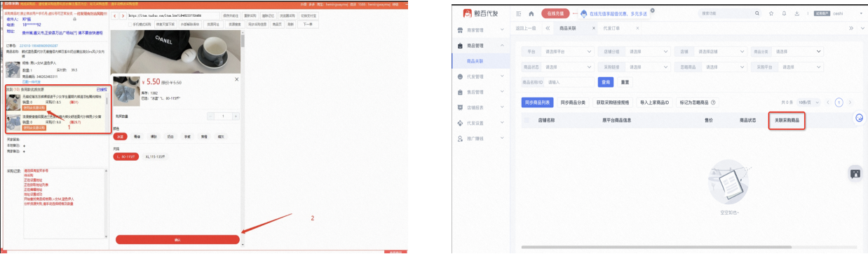Open the 平台 dropdown
Image resolution: width=868 pixels, height=254 pixels.
click(x=558, y=51)
